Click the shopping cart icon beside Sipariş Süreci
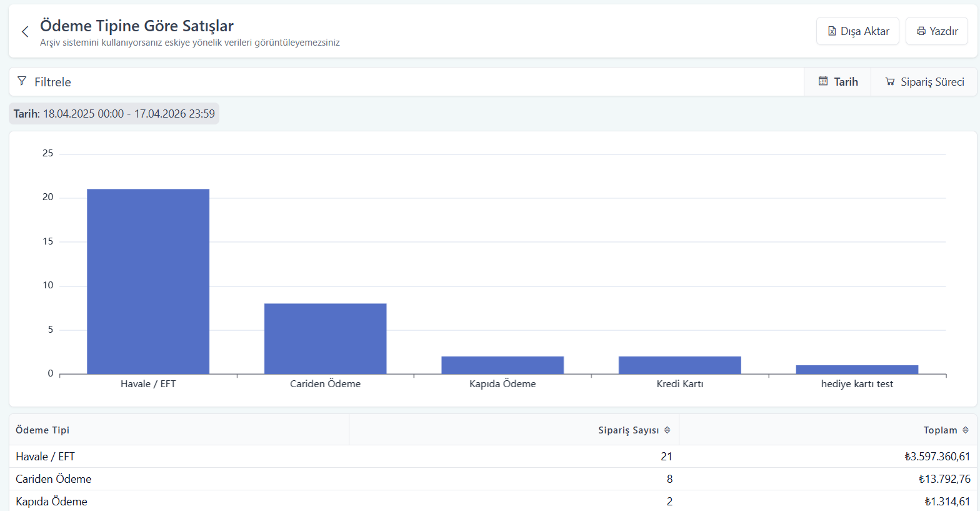The image size is (980, 511). [890, 82]
